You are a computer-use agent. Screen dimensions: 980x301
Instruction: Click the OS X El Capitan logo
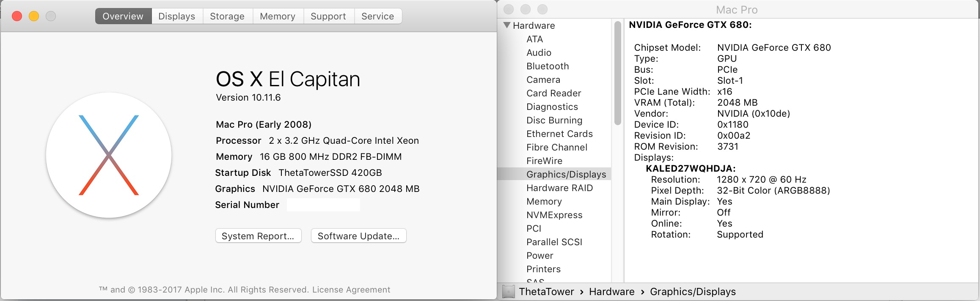[x=109, y=155]
